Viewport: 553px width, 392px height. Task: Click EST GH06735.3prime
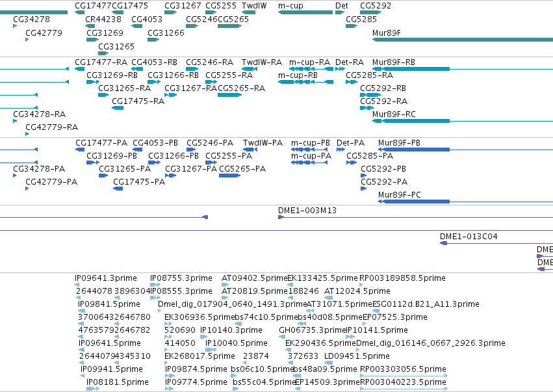(313, 330)
